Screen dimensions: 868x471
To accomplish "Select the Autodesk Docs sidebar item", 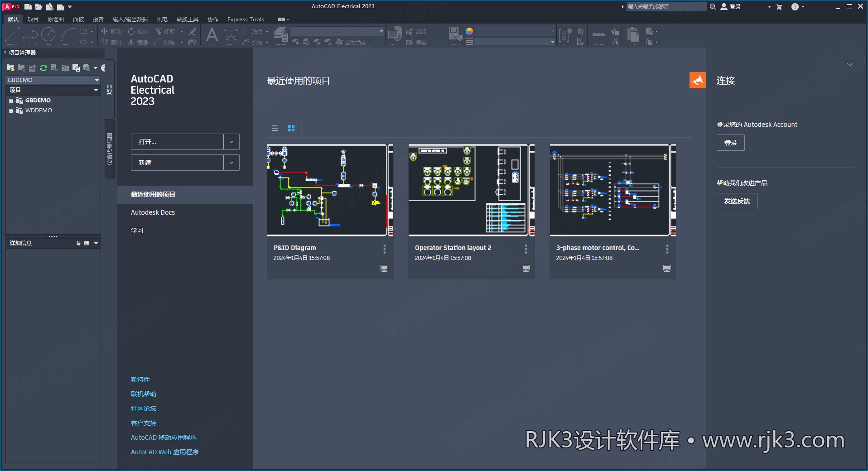I will 153,212.
